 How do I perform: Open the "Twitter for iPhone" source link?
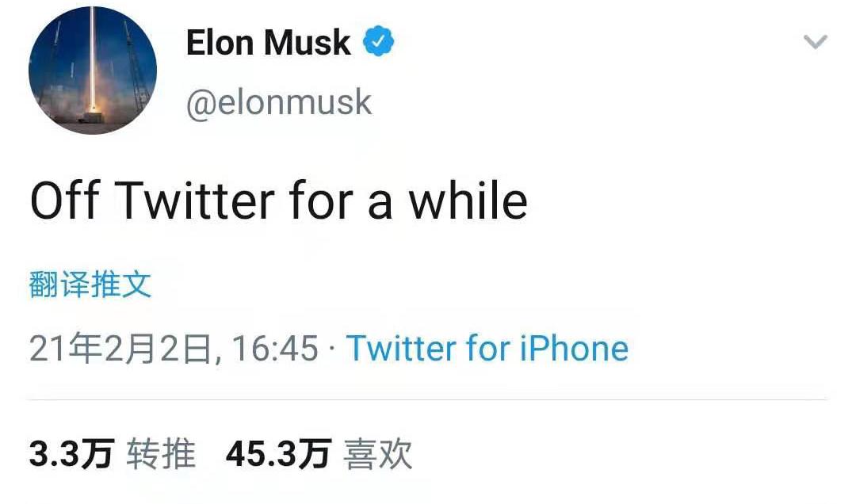[x=487, y=349]
